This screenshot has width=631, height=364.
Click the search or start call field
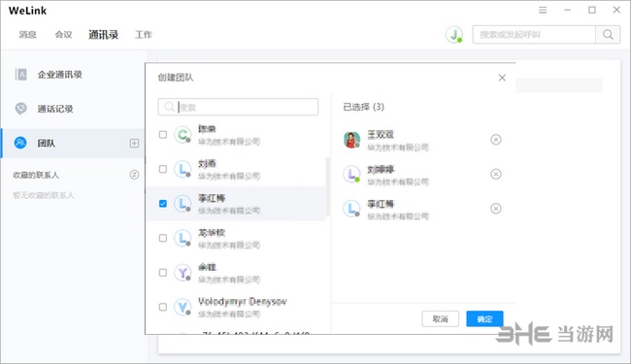pos(534,35)
